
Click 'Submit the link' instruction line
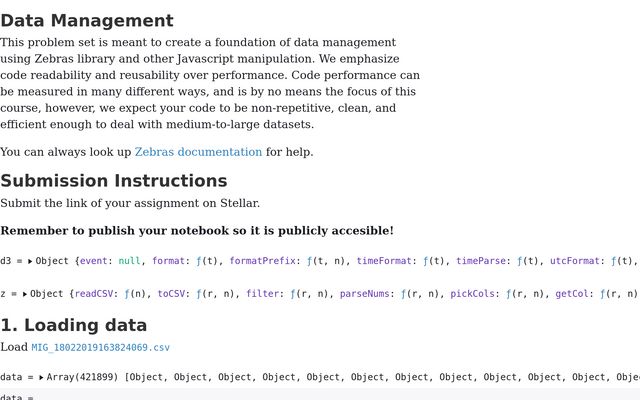[130, 203]
